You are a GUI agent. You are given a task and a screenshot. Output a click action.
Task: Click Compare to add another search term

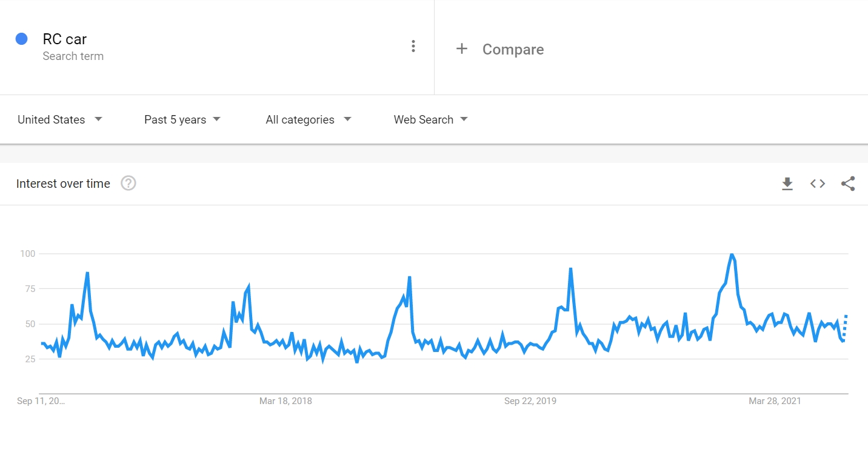(x=513, y=49)
